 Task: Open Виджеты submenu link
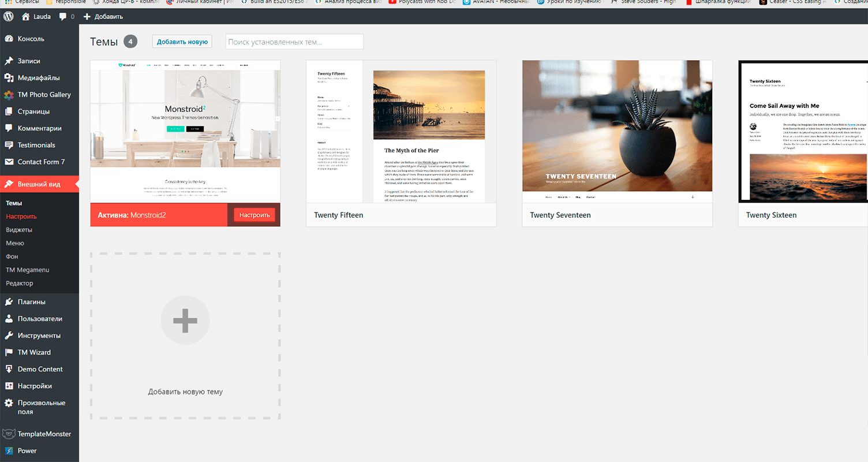[x=19, y=230]
